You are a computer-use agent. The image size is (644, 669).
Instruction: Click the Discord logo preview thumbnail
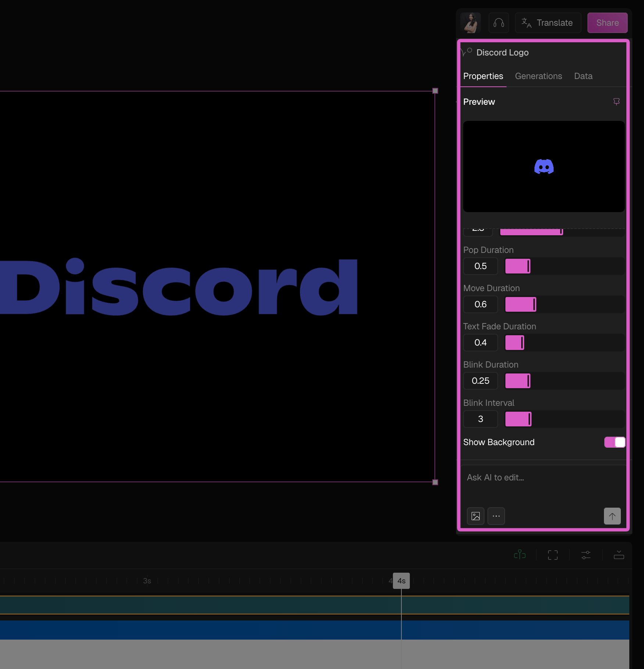[544, 167]
